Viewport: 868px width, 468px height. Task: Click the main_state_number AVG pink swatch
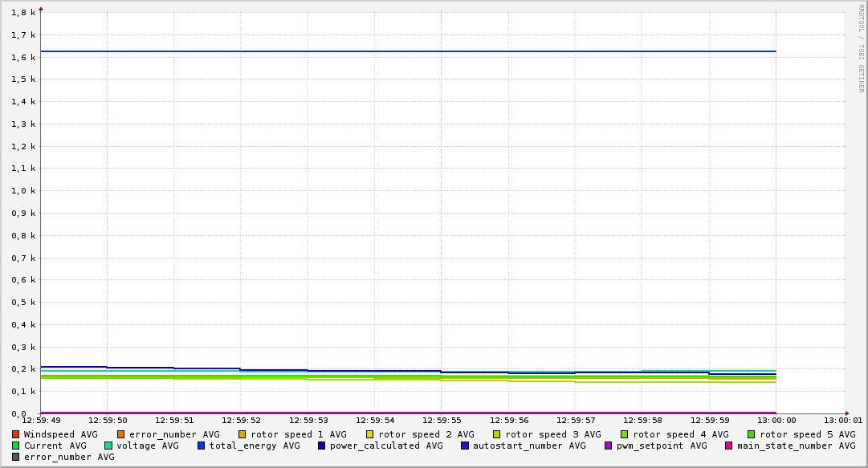point(729,446)
